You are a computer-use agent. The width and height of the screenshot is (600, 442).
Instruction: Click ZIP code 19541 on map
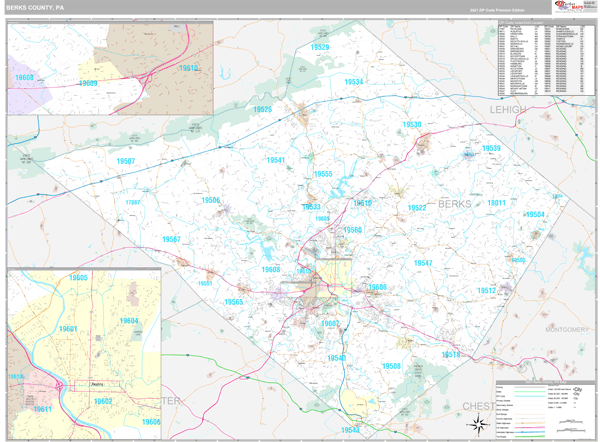tap(276, 160)
